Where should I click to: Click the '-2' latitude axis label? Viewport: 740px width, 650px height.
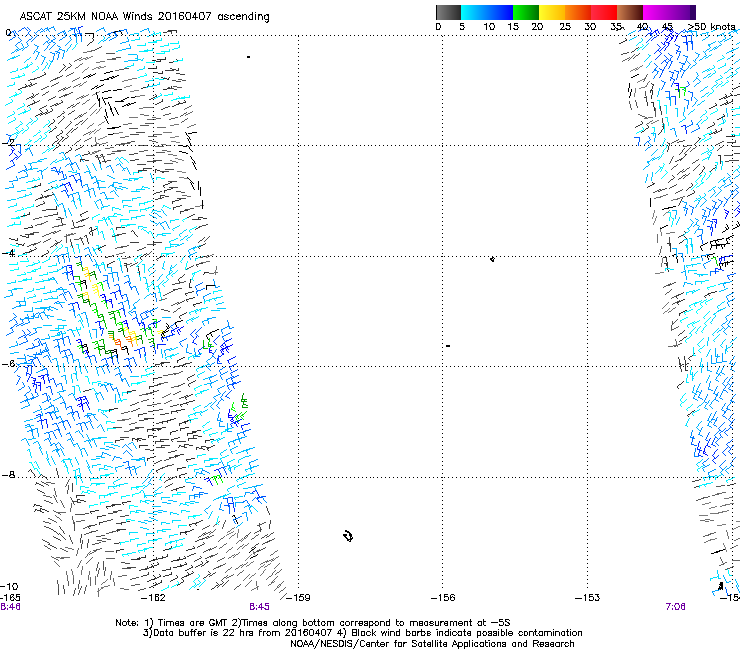coord(8,142)
